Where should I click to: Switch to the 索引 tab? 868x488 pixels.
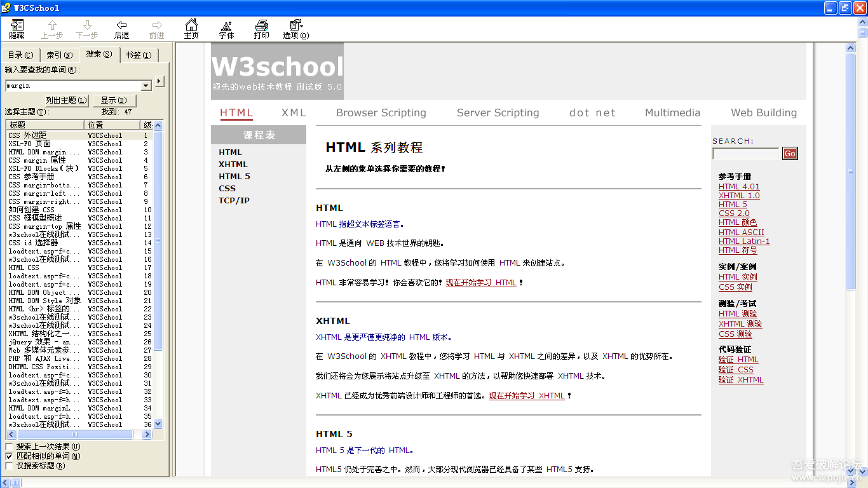[60, 56]
